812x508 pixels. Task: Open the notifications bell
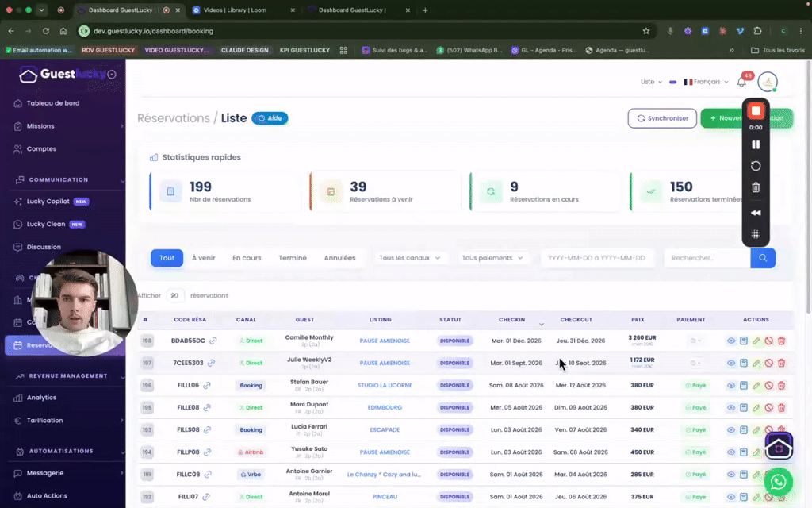(x=741, y=82)
